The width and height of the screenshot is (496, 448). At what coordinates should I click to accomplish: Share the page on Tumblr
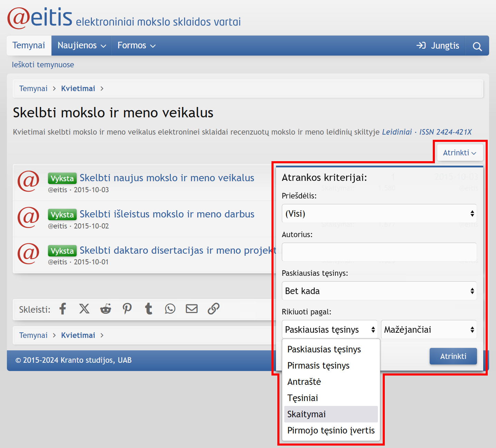149,309
